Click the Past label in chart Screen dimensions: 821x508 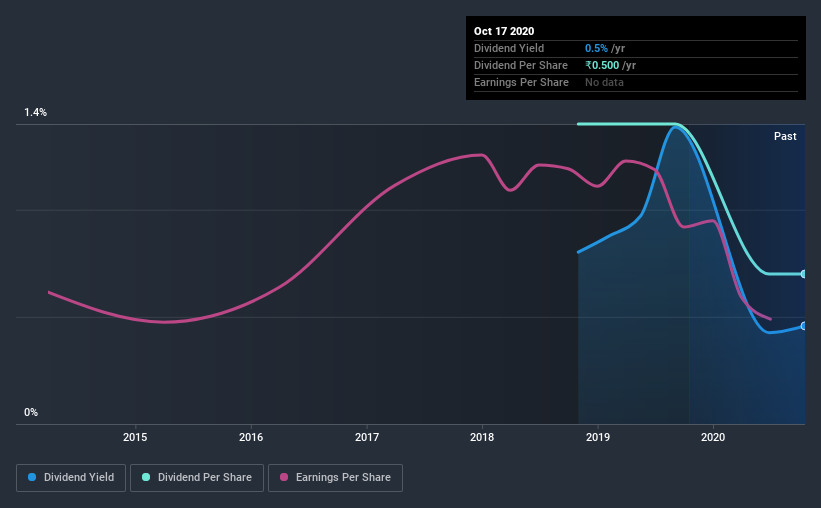pos(785,136)
